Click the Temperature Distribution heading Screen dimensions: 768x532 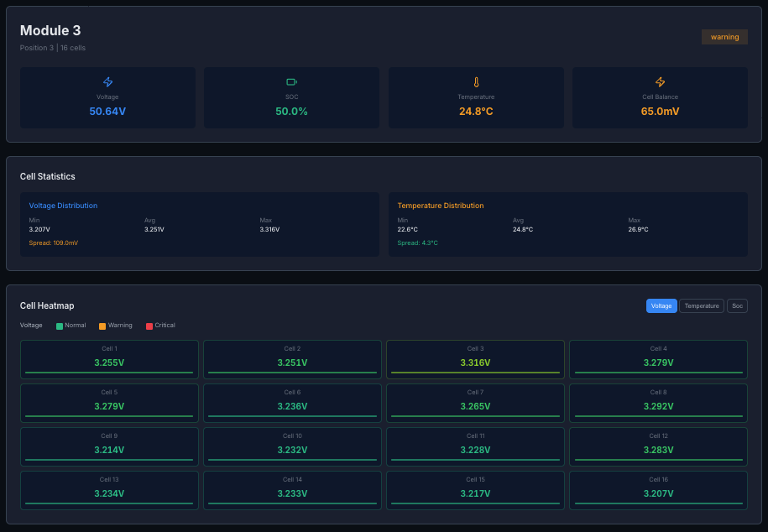point(441,206)
